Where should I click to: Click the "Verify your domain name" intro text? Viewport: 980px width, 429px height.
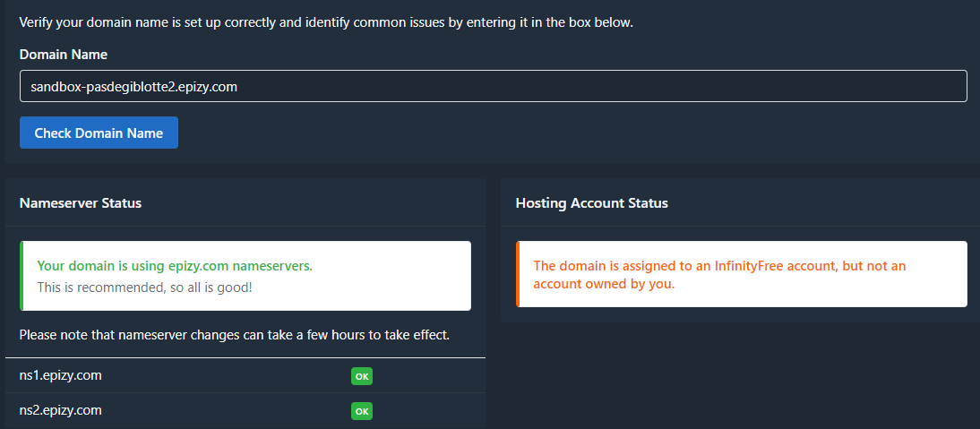click(x=326, y=22)
